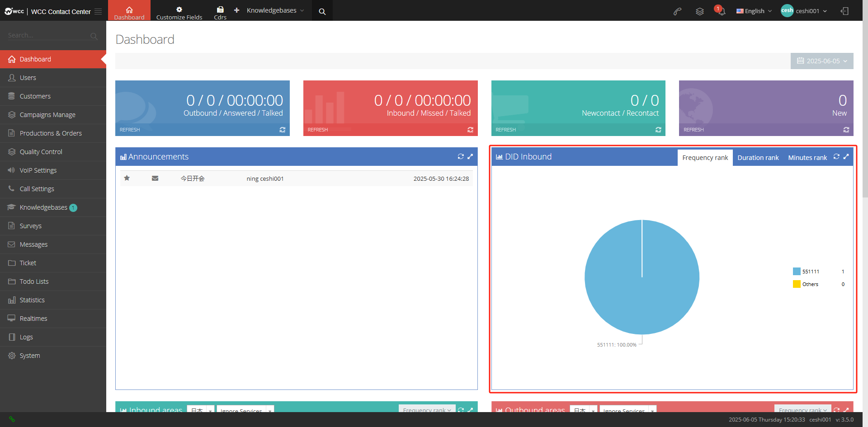This screenshot has width=868, height=427.
Task: Open System in sidebar
Action: 53,356
